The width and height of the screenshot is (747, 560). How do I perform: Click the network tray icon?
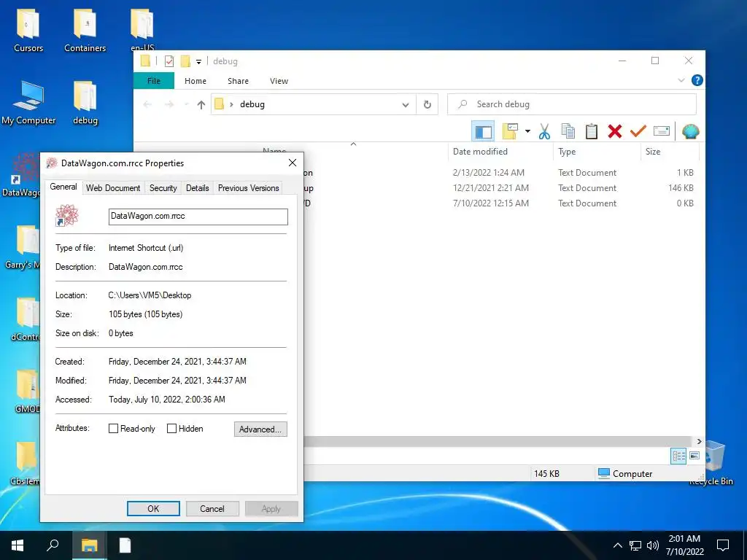[x=635, y=545]
